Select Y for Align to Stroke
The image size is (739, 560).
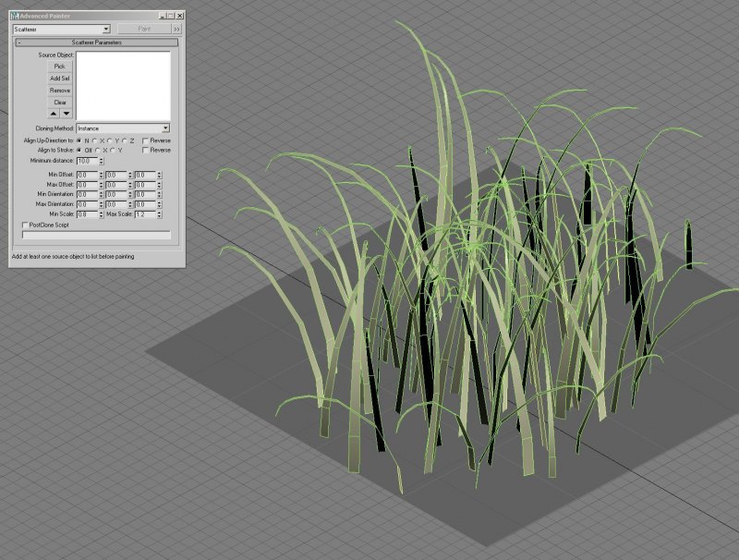pyautogui.click(x=113, y=151)
